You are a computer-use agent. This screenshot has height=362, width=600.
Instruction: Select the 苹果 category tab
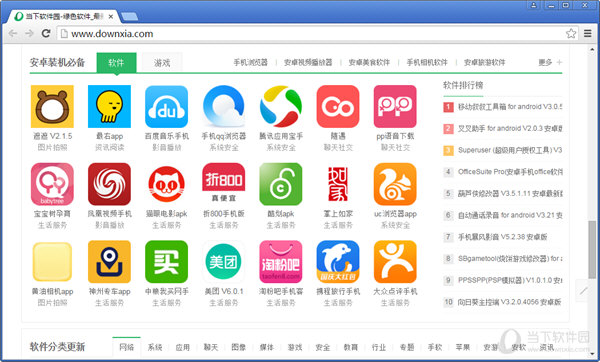463,347
